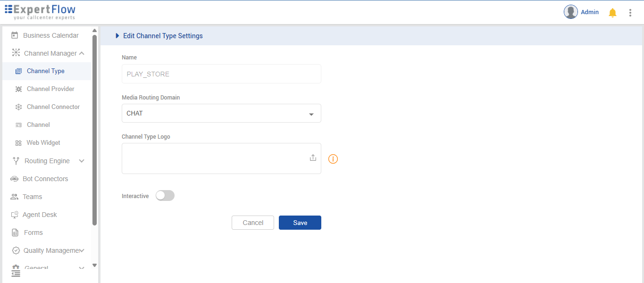This screenshot has height=283, width=644.
Task: Toggle the Interactive switch
Action: tap(165, 196)
